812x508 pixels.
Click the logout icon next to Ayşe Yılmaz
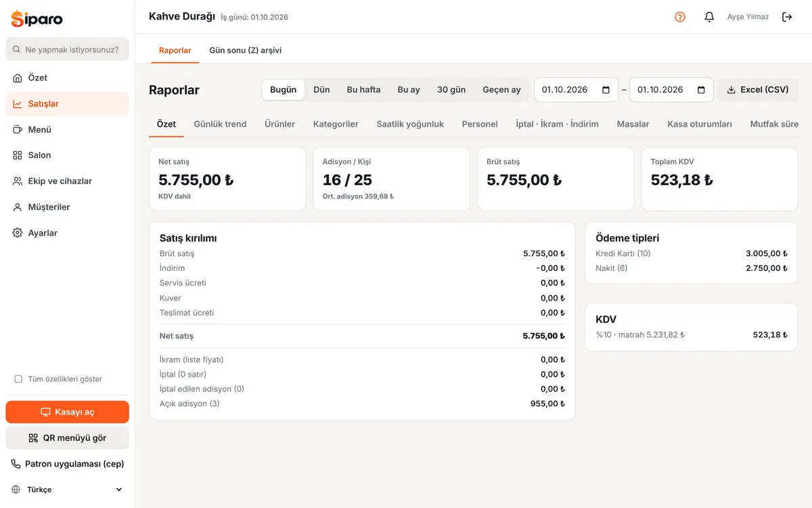point(787,17)
